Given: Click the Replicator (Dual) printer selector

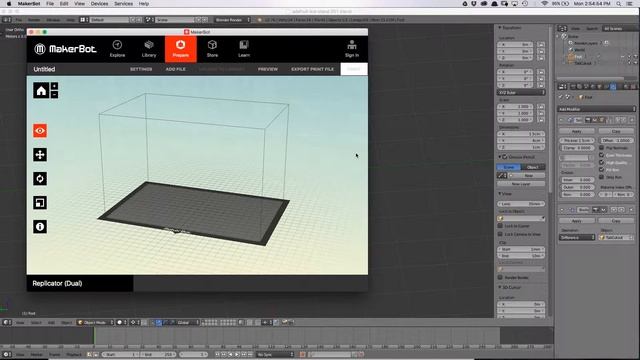Looking at the screenshot, I should coord(80,283).
